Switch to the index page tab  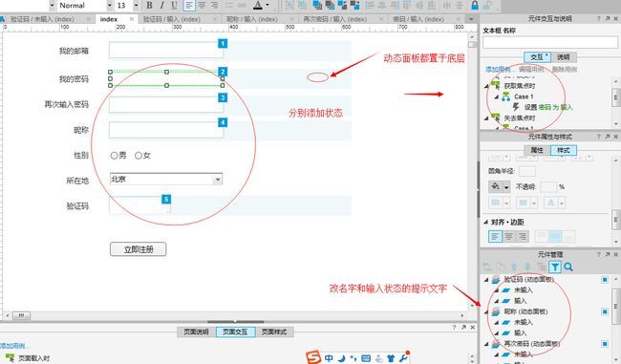pos(109,19)
